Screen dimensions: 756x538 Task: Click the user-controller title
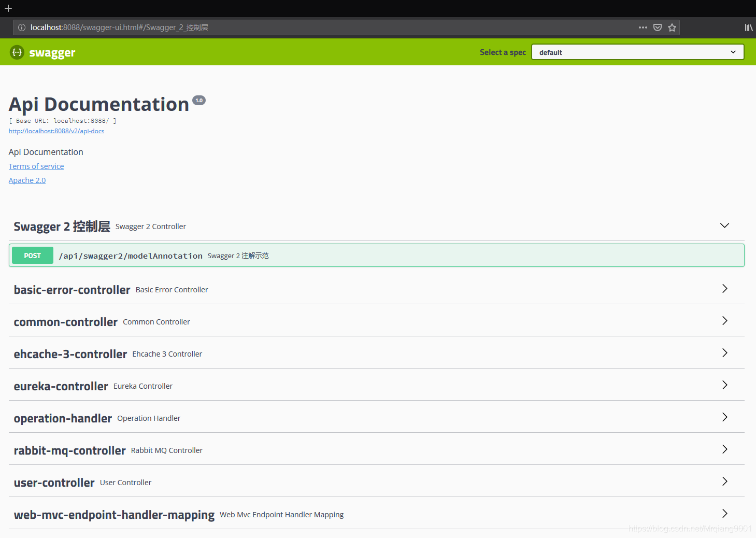(54, 483)
